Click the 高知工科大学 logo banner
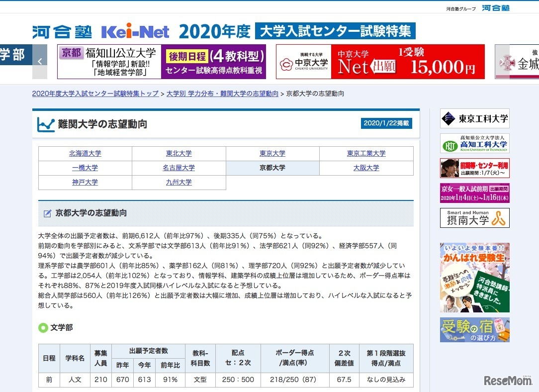The height and width of the screenshot is (392, 539). point(475,143)
